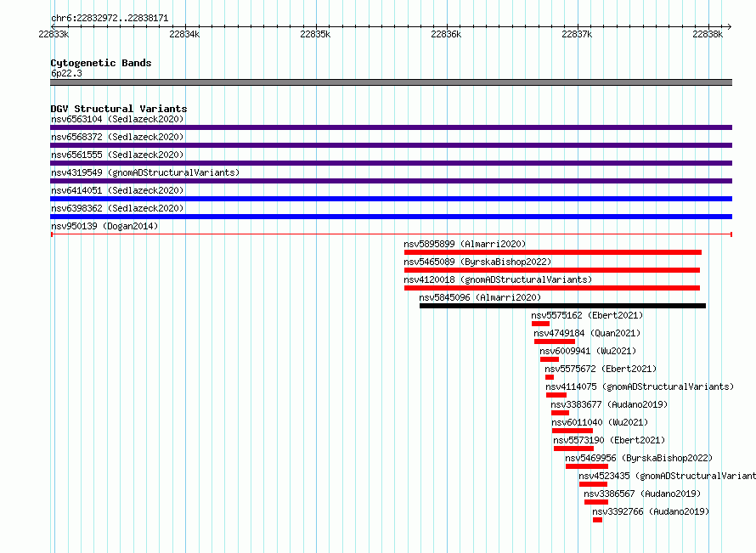Click the Cytogenetic Bands track title
The height and width of the screenshot is (553, 756).
click(x=101, y=63)
